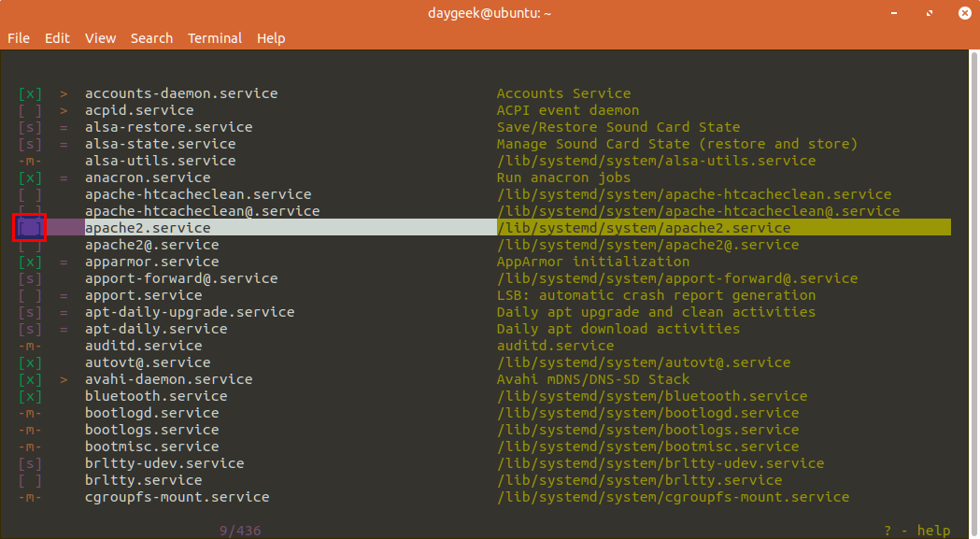Click the masked indicator for alsa-utils.service
This screenshot has width=980, height=539.
coord(30,161)
